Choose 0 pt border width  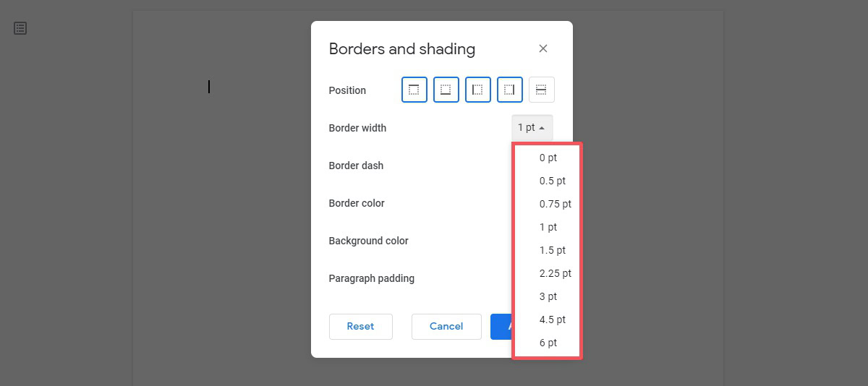(548, 158)
